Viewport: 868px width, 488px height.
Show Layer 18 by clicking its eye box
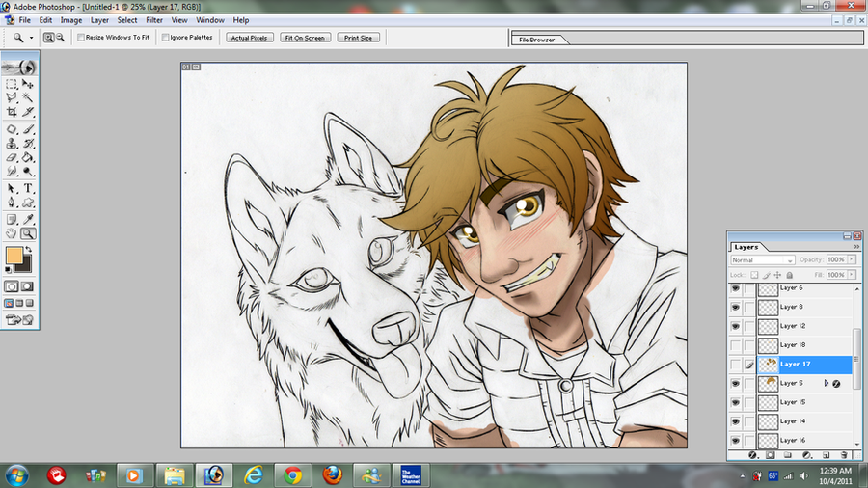[x=735, y=345]
